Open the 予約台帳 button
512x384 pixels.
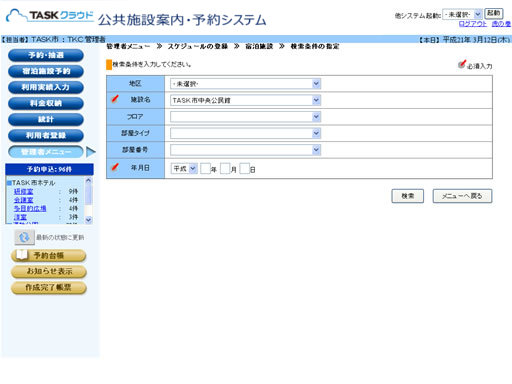click(49, 255)
